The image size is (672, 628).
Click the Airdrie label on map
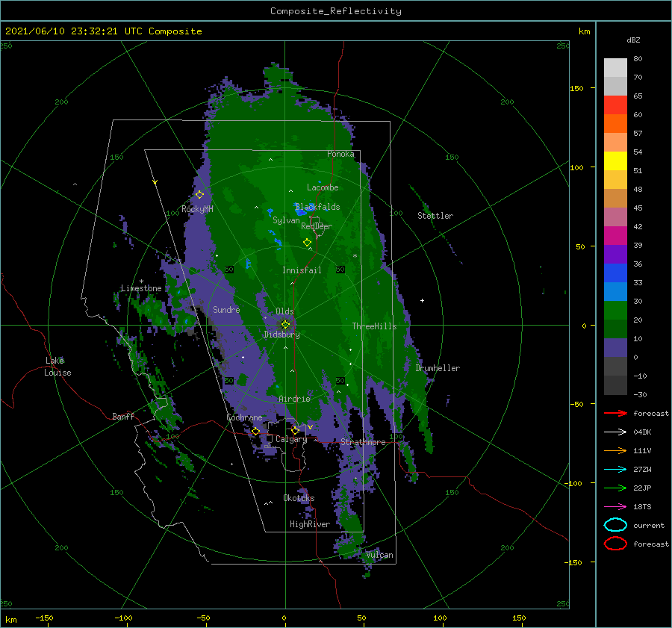pos(294,399)
